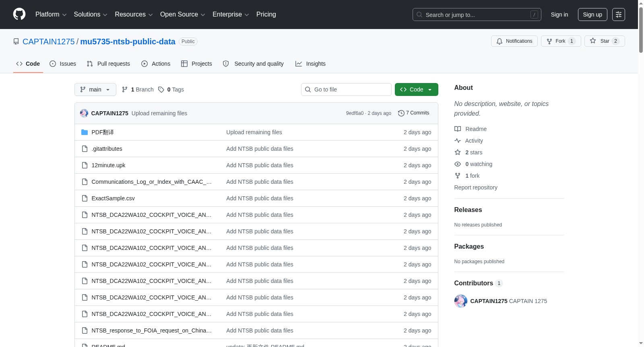Open the green Code dropdown

click(417, 89)
